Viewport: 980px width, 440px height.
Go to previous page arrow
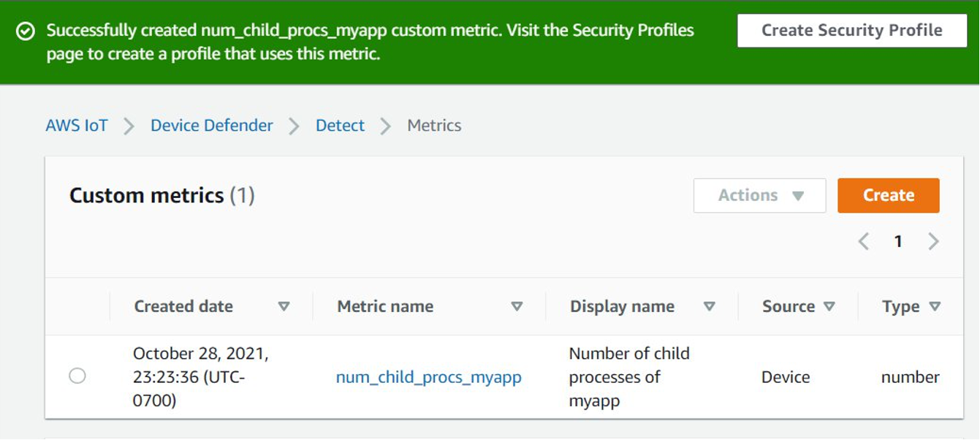pos(863,242)
